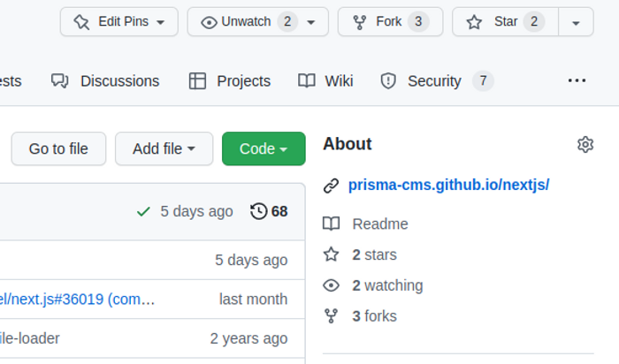Click the eye icon in Unwatch
The image size is (619, 364).
(x=209, y=22)
